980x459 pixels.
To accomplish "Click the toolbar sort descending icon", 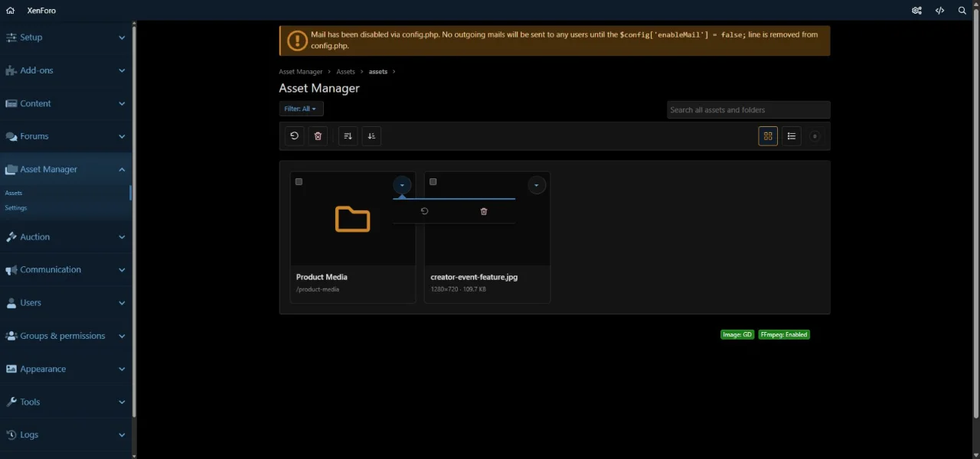I will (x=348, y=136).
